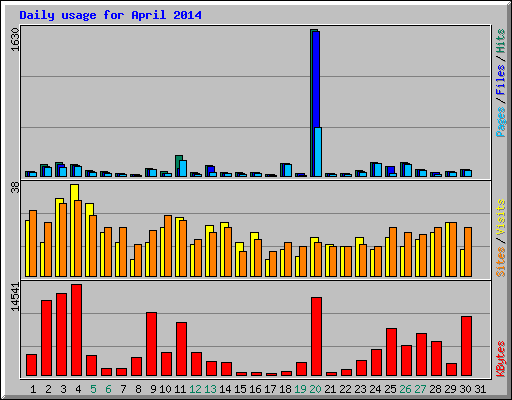Click day label "4" on the x-axis
The height and width of the screenshot is (400, 512).
(x=78, y=389)
